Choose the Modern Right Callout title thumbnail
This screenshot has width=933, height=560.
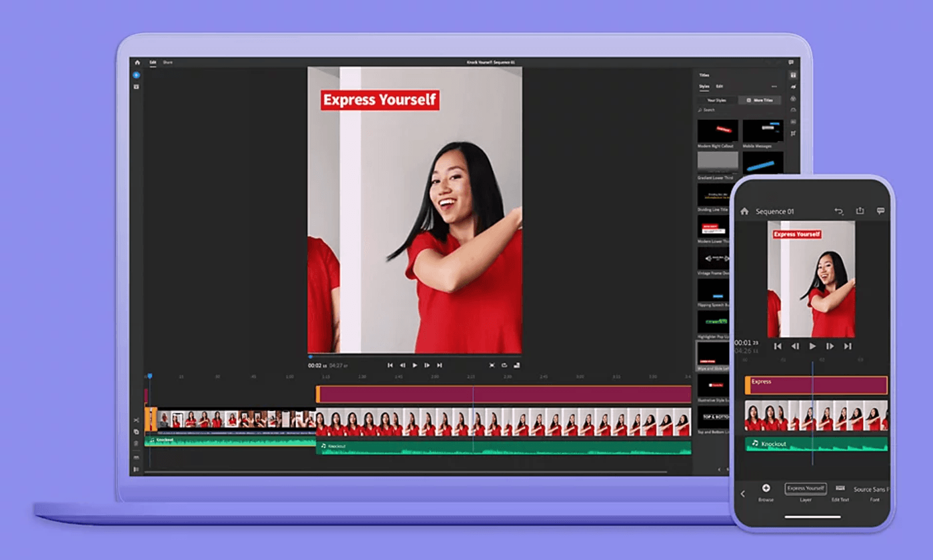click(718, 131)
